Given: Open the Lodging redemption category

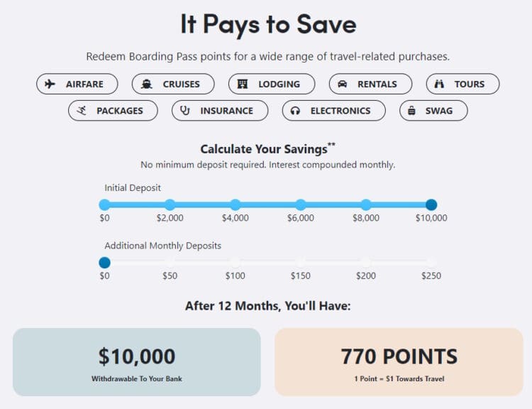Looking at the screenshot, I should (x=278, y=84).
